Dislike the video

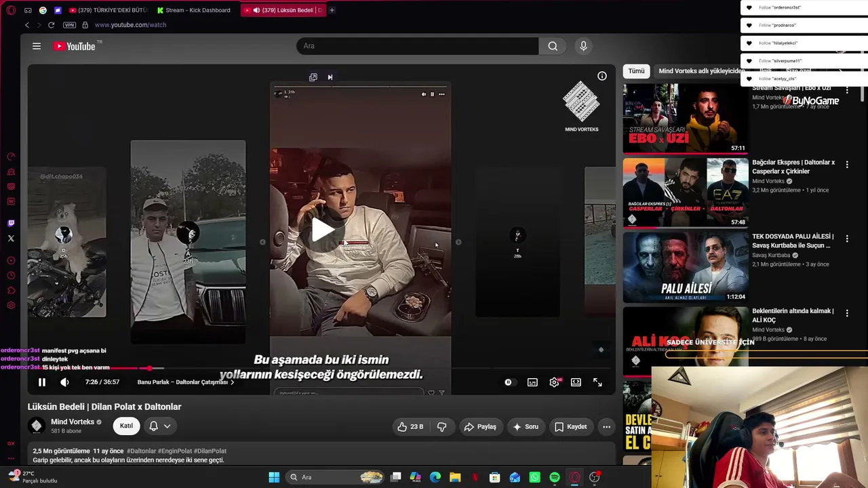[441, 427]
